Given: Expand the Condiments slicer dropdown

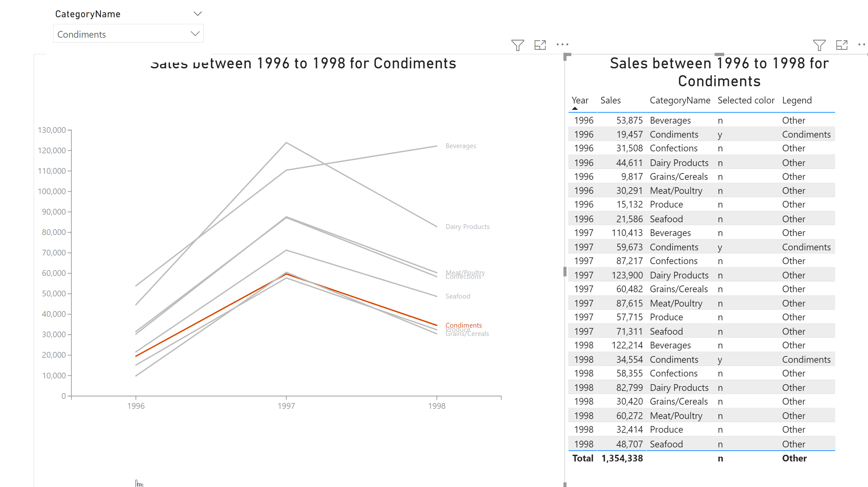Looking at the screenshot, I should [x=195, y=34].
